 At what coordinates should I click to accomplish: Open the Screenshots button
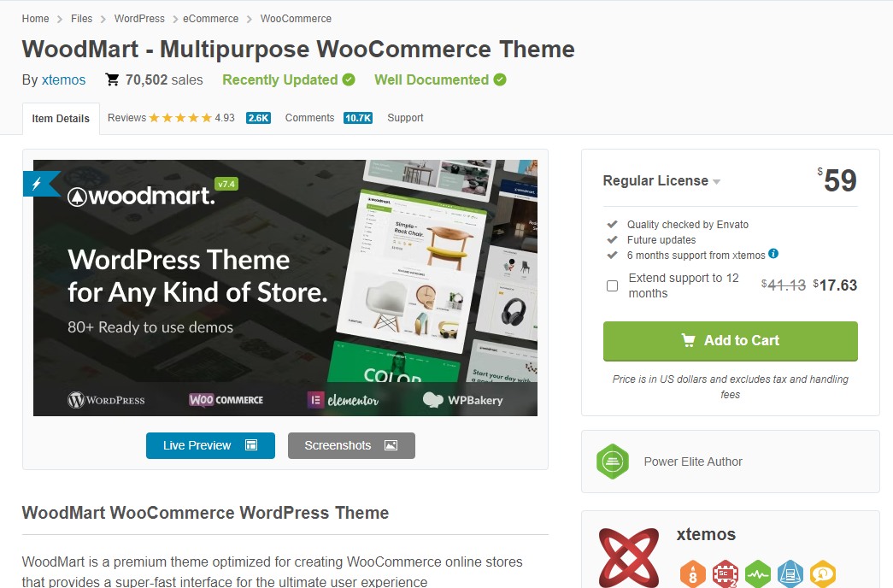click(351, 445)
